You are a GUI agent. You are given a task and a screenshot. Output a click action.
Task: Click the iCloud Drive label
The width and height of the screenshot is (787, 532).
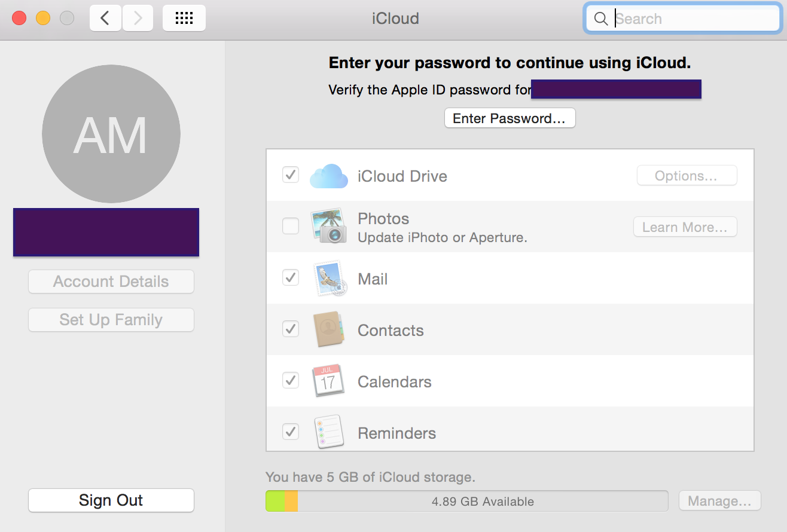(402, 176)
